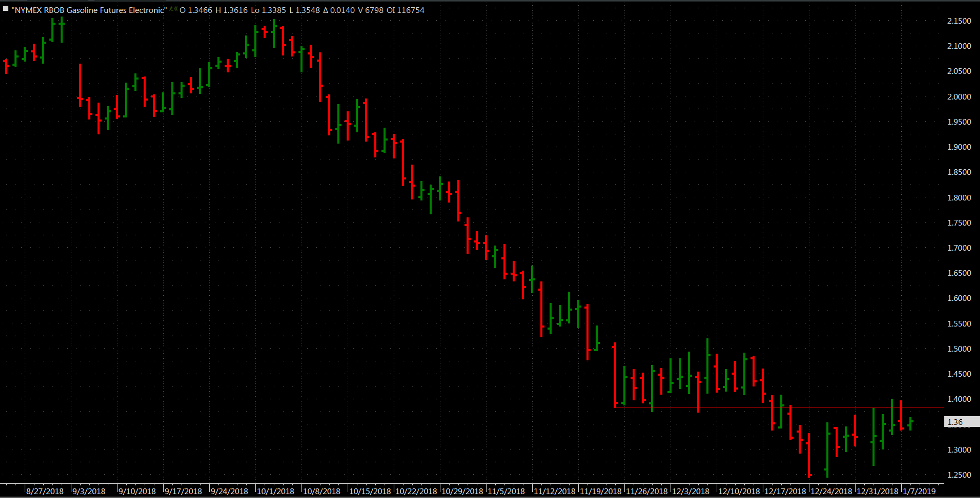Click the NYMEX RBOB Gasoline Futures Electronic title
This screenshot has height=498, width=980.
click(x=89, y=10)
